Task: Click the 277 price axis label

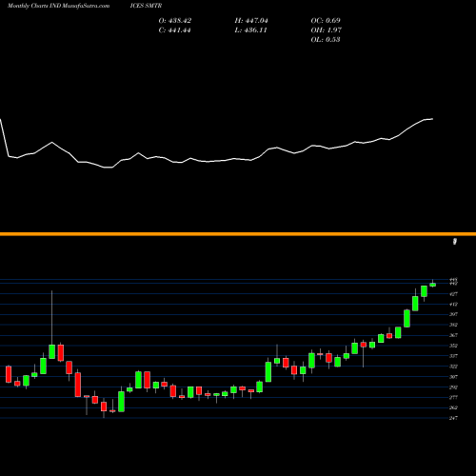Action: click(x=454, y=397)
